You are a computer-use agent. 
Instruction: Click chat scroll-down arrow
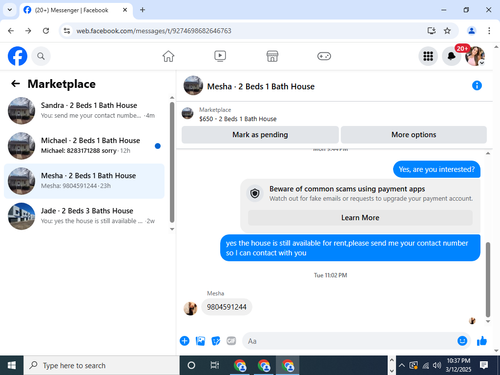point(488,321)
